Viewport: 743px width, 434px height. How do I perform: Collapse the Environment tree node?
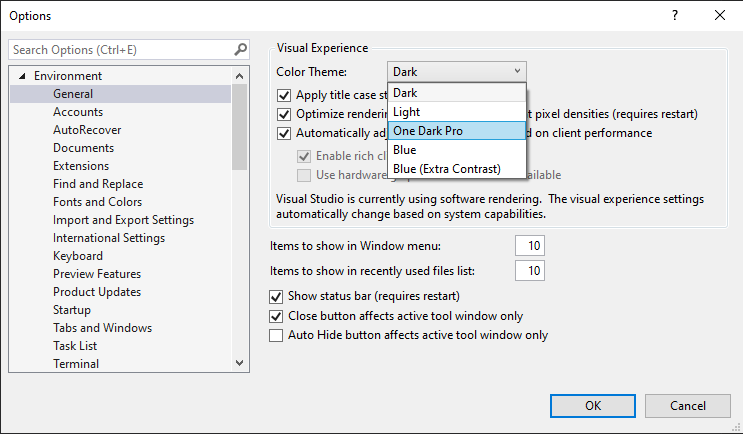point(22,76)
